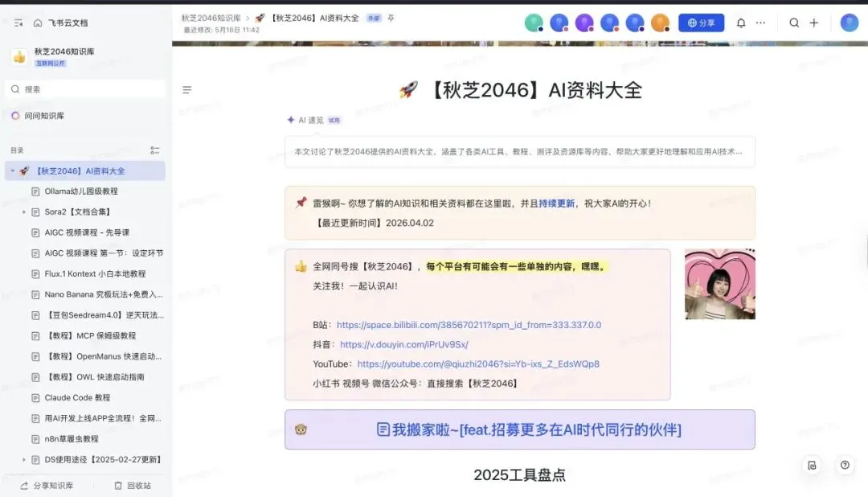Click the plus icon to create new
Viewport: 868px width, 497px height.
click(x=813, y=23)
